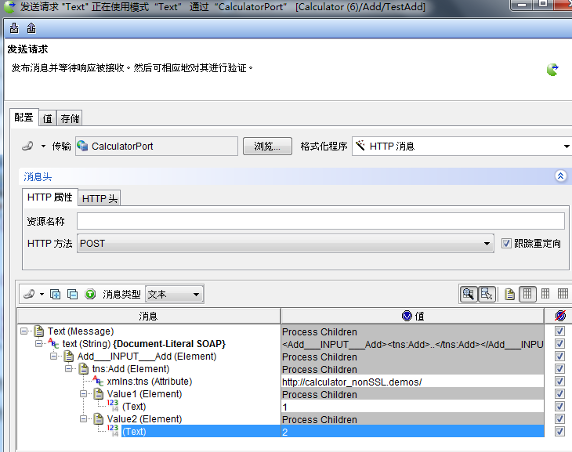Viewport: 572px width, 452px height.
Task: Toggle the checkbox in Text (Message) row
Action: 560,331
